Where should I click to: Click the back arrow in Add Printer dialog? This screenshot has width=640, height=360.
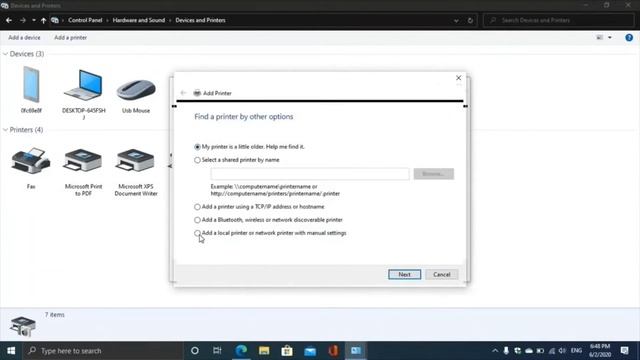click(183, 93)
